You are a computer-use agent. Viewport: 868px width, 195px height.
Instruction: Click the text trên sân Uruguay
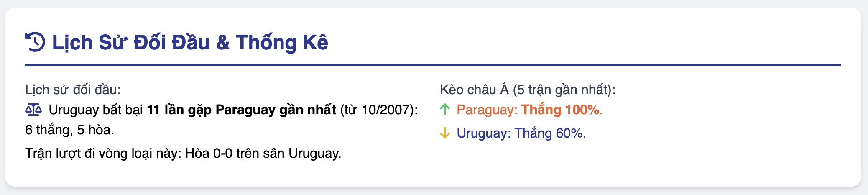pos(288,153)
